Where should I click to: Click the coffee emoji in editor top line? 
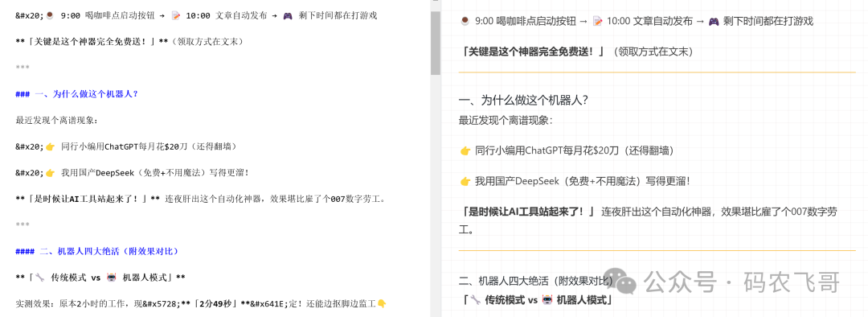[x=49, y=15]
